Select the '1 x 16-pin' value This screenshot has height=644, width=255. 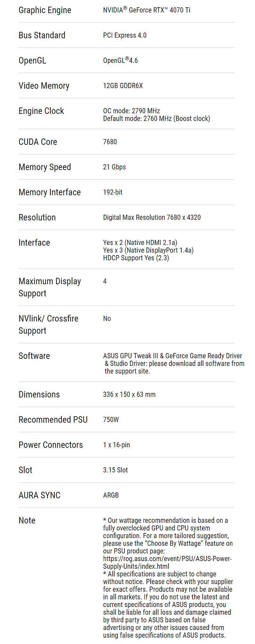[x=116, y=445]
